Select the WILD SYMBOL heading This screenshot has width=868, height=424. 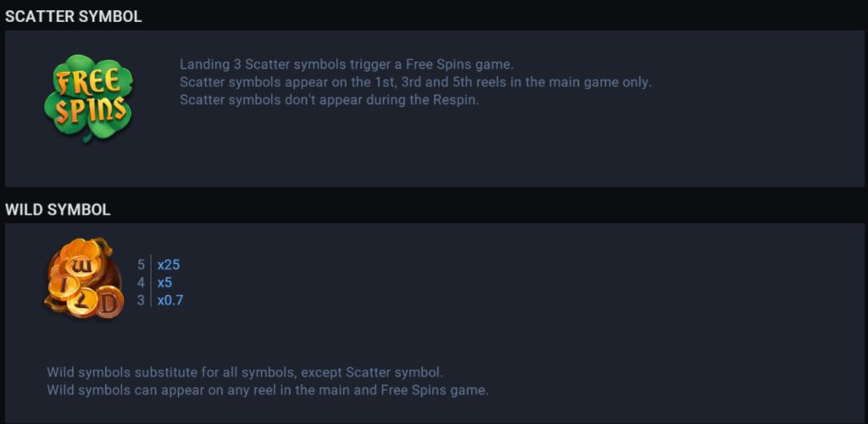tap(58, 209)
